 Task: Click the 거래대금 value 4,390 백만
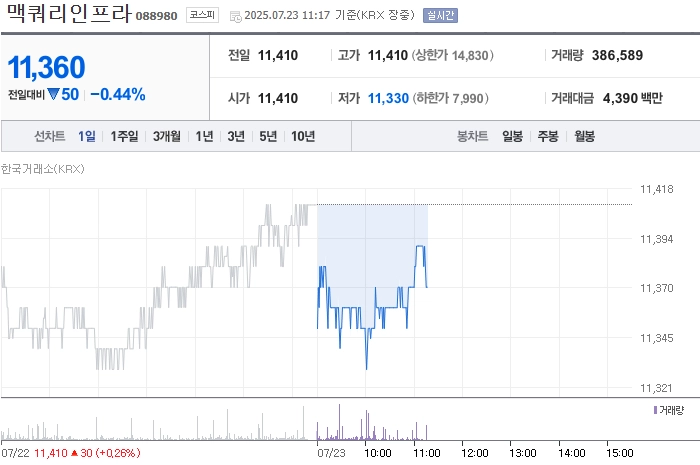633,98
